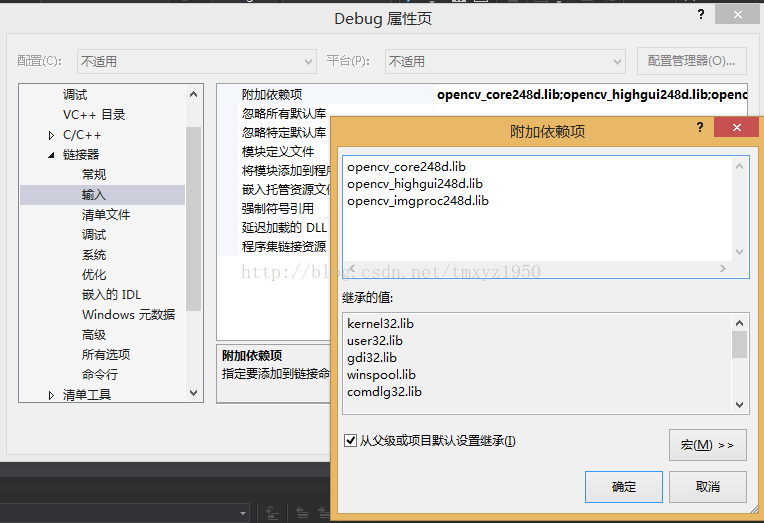The width and height of the screenshot is (764, 523).
Task: Select the 延迟加载的 DLL property row
Action: click(284, 228)
